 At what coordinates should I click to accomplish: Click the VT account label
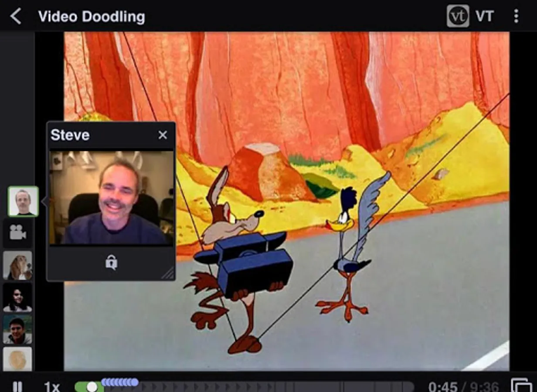485,16
